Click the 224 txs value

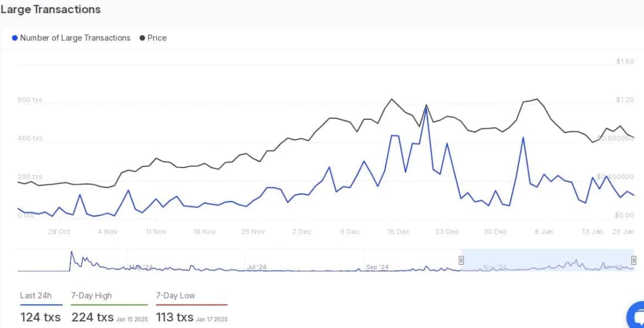(x=92, y=317)
